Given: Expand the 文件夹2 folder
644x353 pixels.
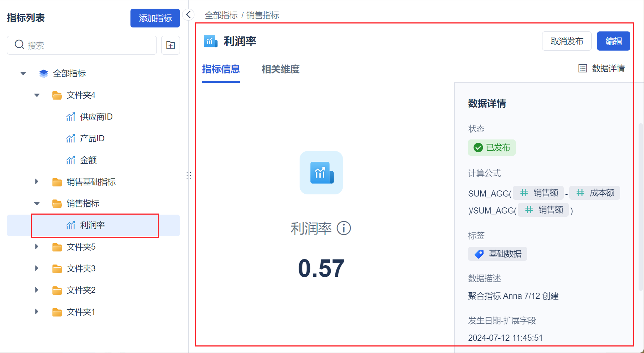Looking at the screenshot, I should [37, 290].
